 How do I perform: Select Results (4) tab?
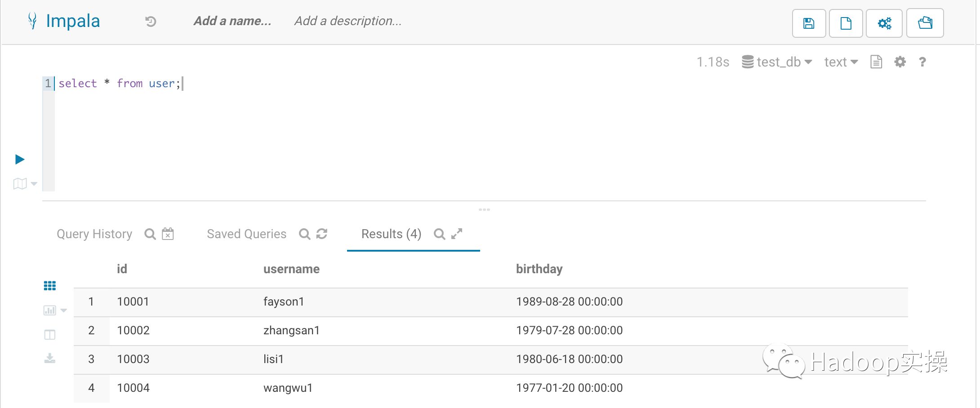391,234
